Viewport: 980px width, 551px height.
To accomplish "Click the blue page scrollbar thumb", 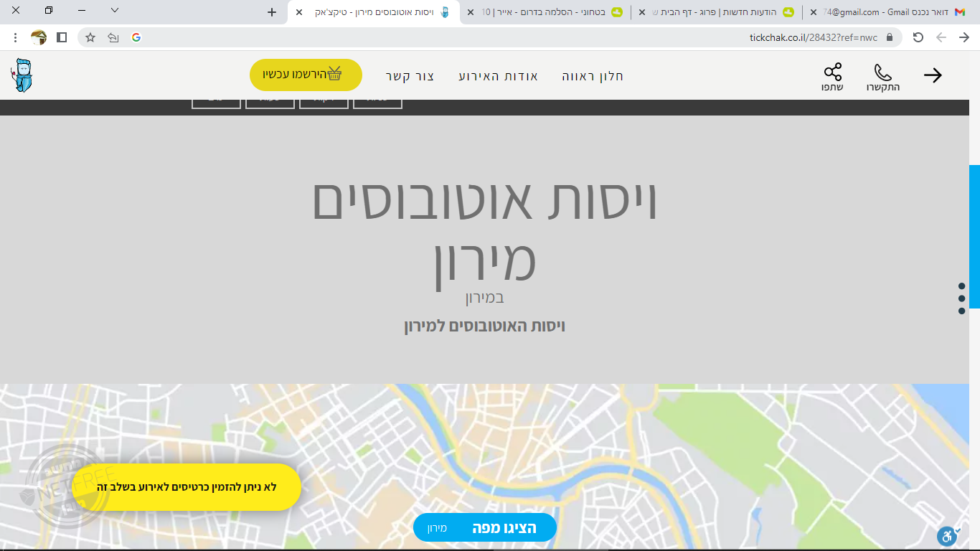I will [x=974, y=237].
